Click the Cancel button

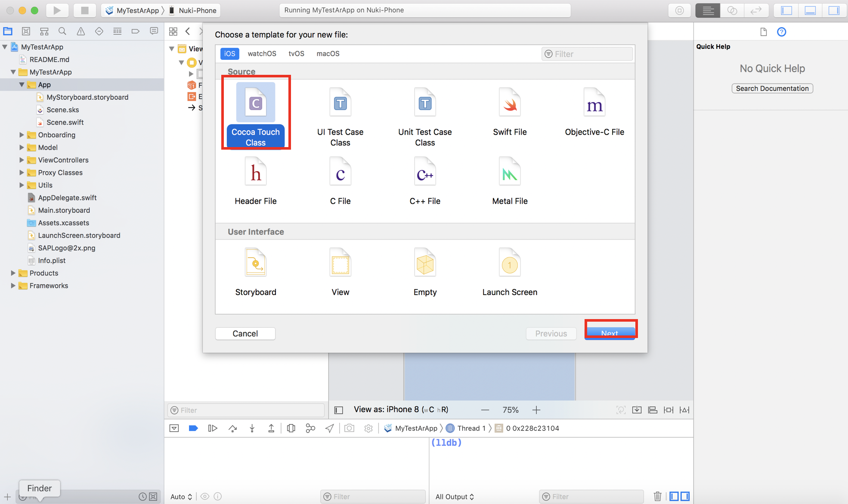coord(245,334)
